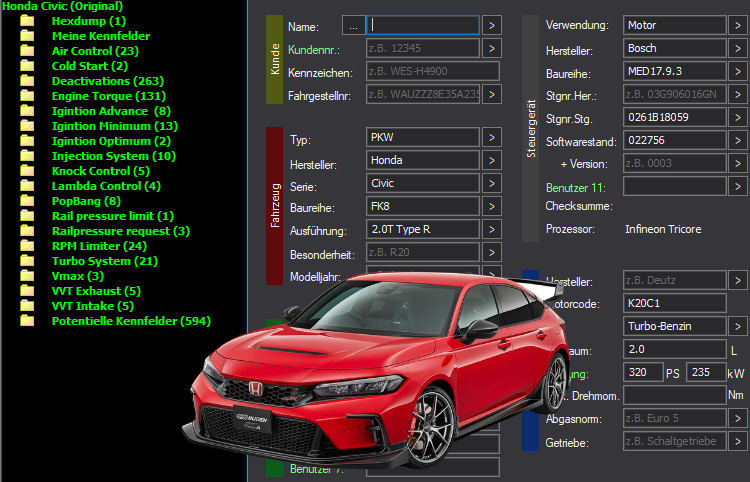Open the arrow beside Softwarestand 022756

click(738, 140)
